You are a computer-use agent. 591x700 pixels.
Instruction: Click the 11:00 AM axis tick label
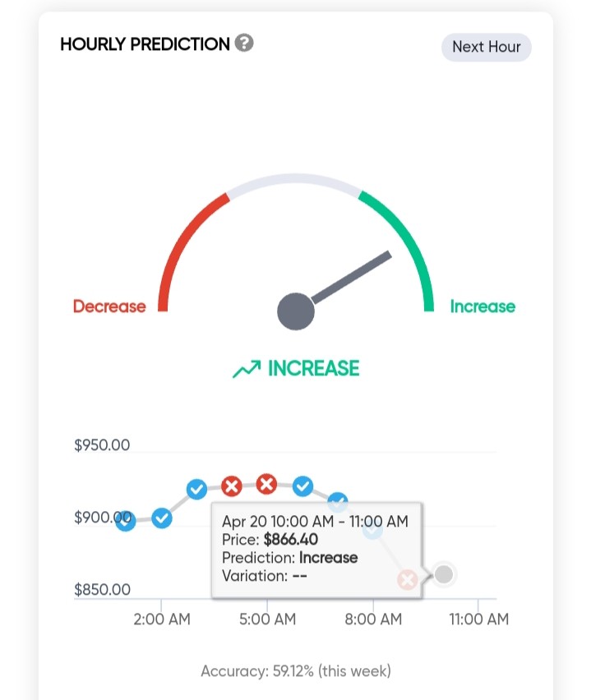coord(479,619)
